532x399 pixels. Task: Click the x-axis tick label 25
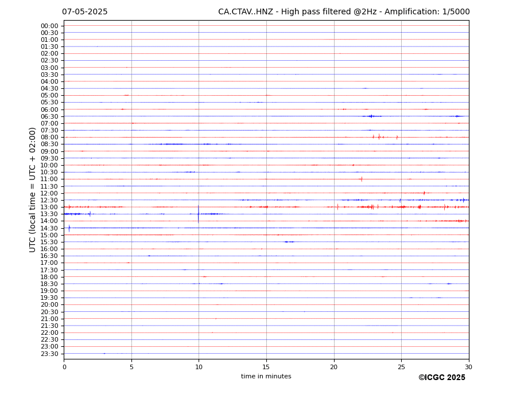coord(401,367)
